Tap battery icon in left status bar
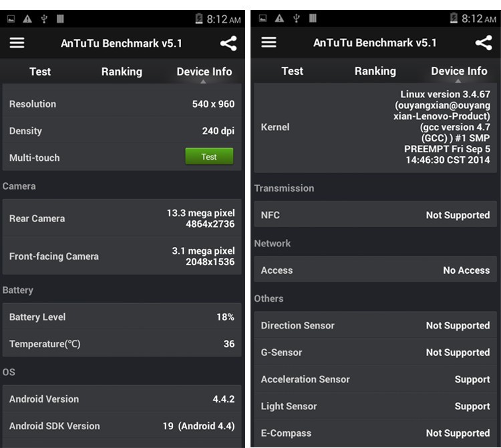This screenshot has width=501, height=448. [199, 19]
